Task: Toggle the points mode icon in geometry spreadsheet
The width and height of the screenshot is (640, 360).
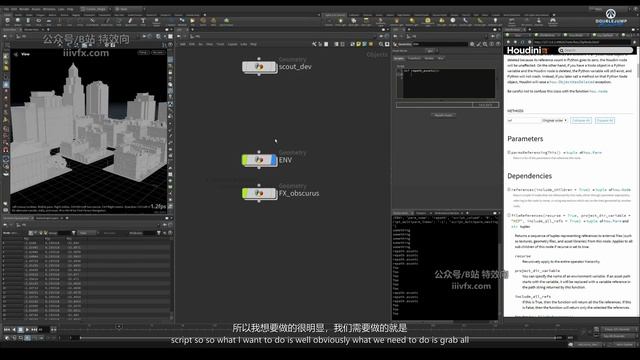Action: coord(31,233)
